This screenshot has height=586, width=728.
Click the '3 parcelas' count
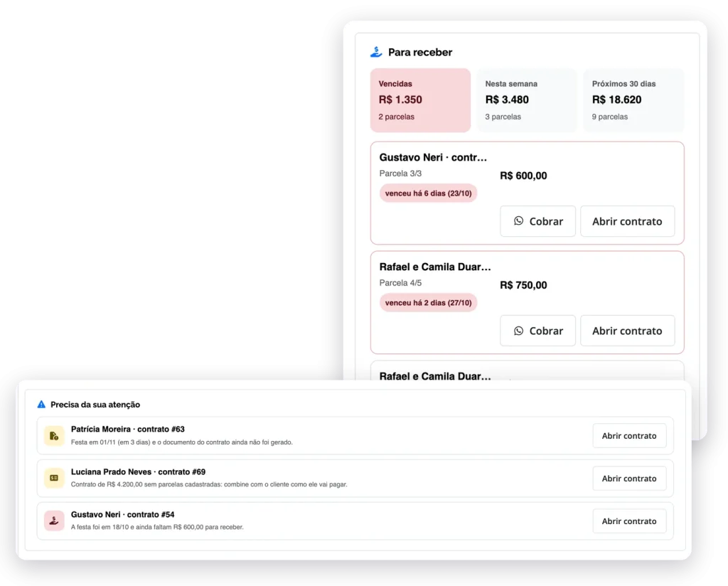coord(503,117)
